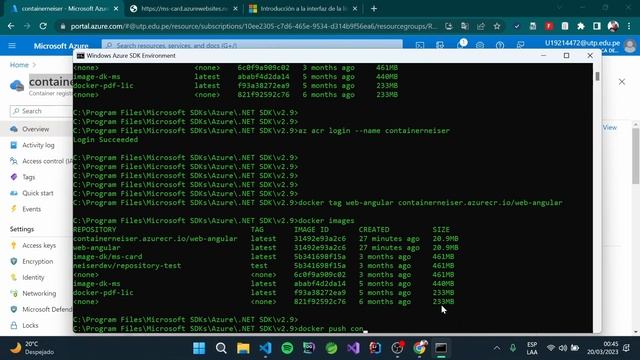Close the Azure resource blade
640x360 pixels.
(x=622, y=82)
